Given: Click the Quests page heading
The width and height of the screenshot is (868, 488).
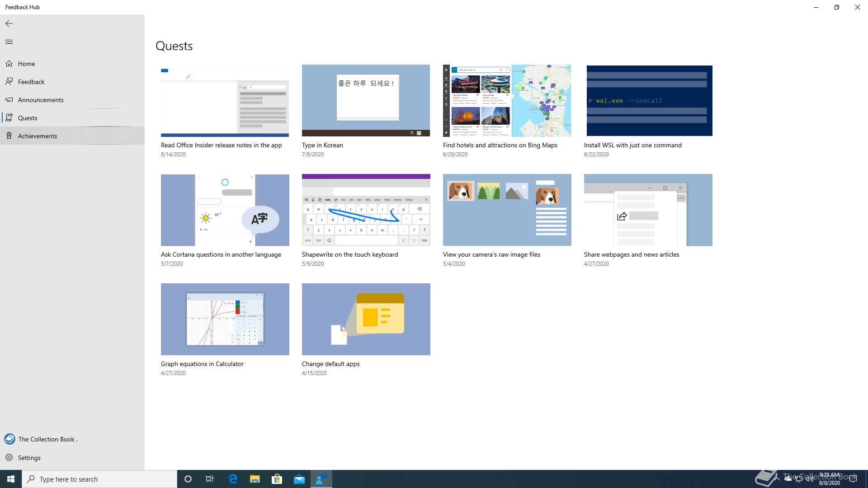Looking at the screenshot, I should [x=174, y=46].
